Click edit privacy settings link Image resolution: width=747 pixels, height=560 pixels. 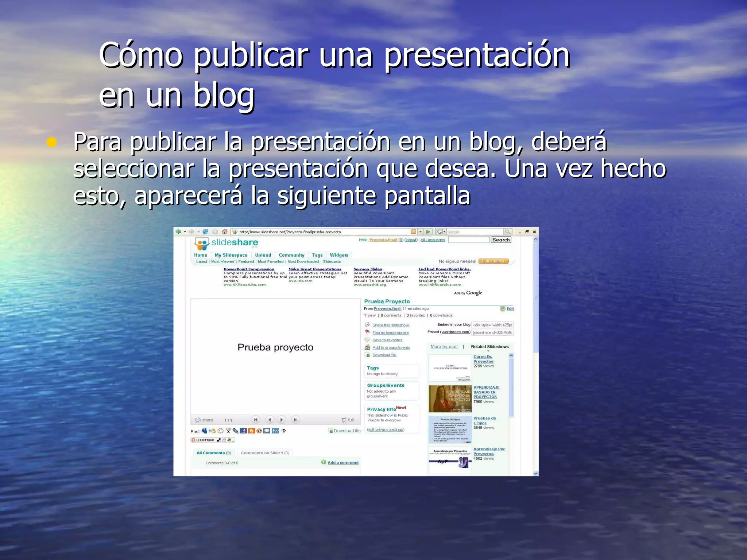point(386,429)
